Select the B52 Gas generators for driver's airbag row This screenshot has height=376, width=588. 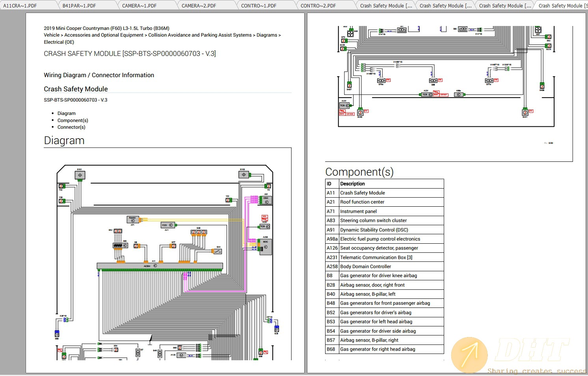385,313
